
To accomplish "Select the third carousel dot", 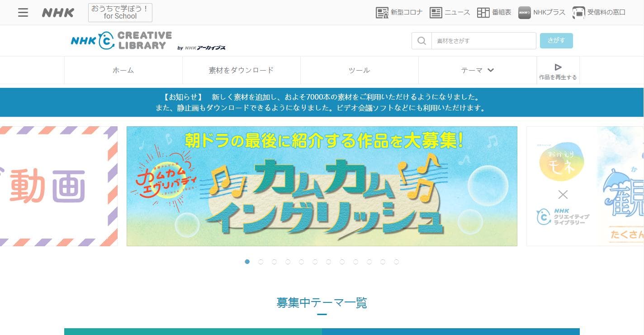I will tap(274, 262).
